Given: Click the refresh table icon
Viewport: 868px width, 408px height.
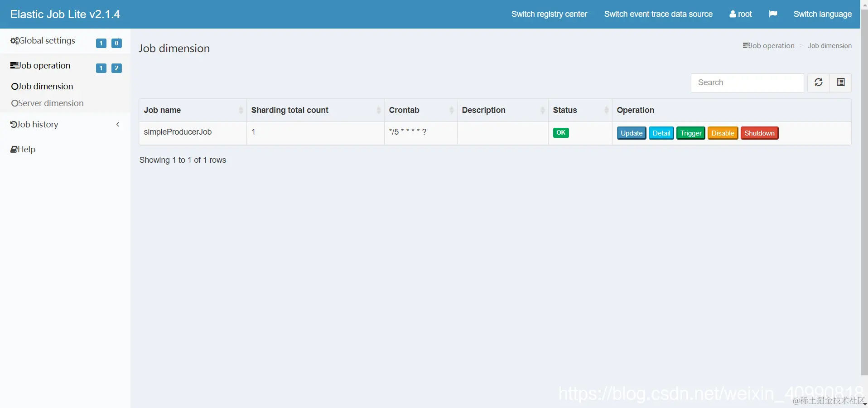Looking at the screenshot, I should click(x=818, y=83).
